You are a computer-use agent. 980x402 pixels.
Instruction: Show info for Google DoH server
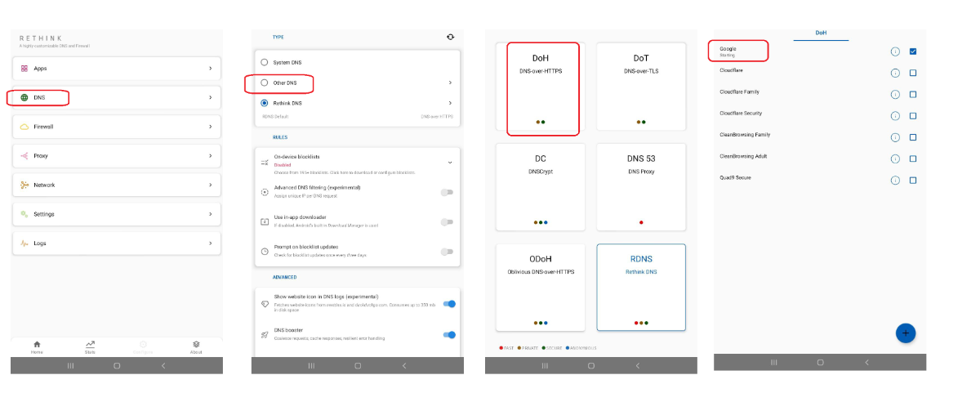click(895, 51)
